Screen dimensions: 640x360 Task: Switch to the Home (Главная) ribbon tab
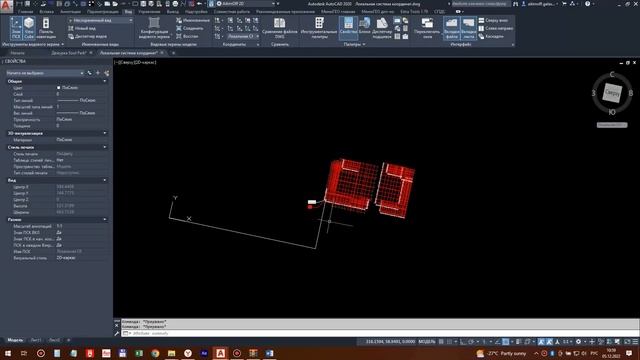(26, 12)
